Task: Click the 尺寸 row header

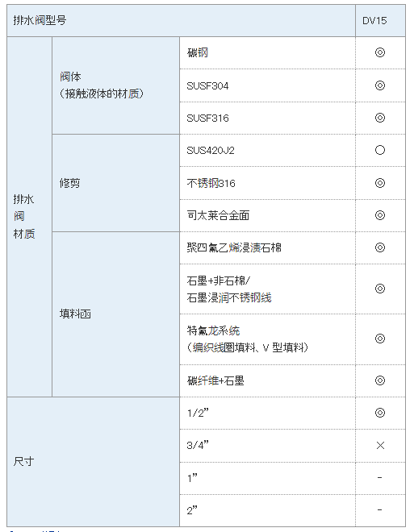Action: 93,461
